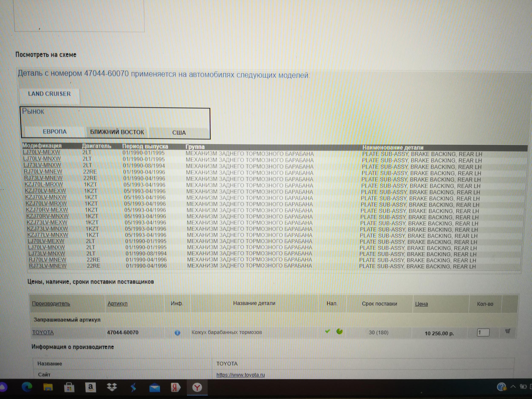Click the article number 47044-60070 in supplier row
532x399 pixels.
[x=123, y=332]
